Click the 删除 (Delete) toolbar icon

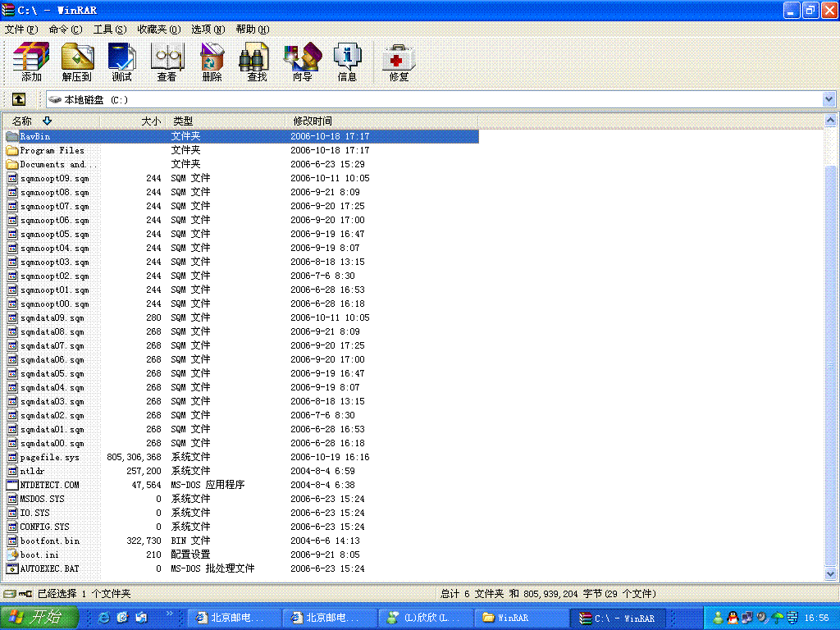[212, 61]
